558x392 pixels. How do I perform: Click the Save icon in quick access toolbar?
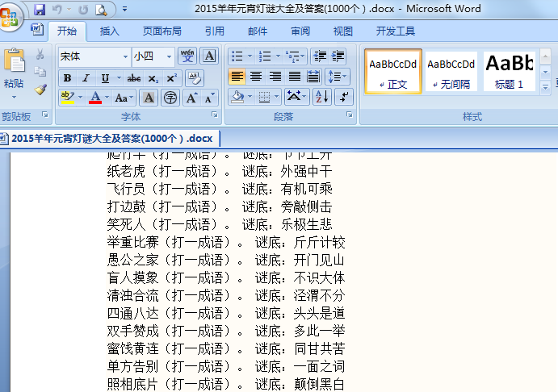[x=40, y=10]
